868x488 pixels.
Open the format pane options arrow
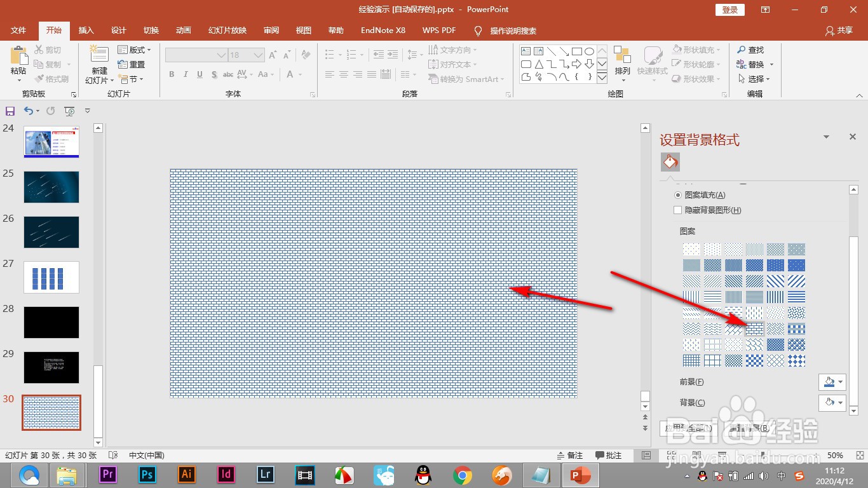pos(826,137)
